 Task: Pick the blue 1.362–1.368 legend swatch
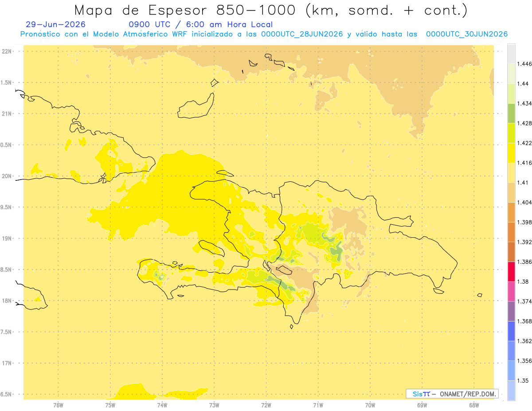[x=511, y=331]
